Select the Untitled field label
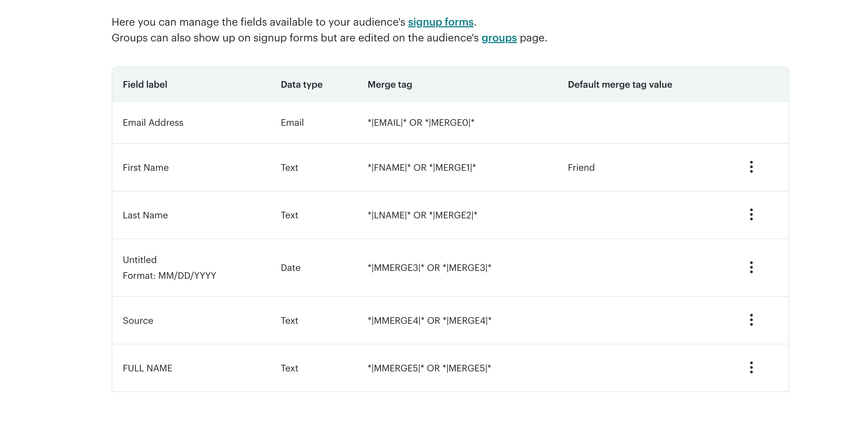This screenshot has height=440, width=868. (x=140, y=260)
